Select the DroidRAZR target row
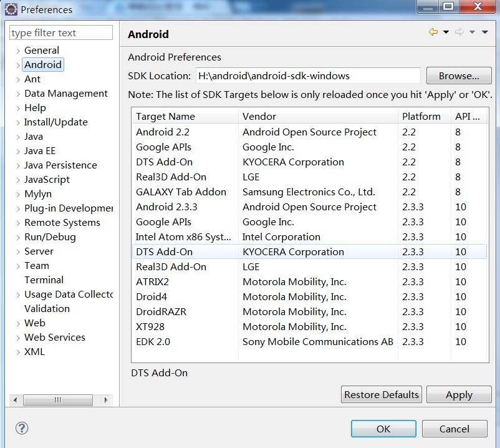This screenshot has width=500, height=448. click(x=309, y=312)
